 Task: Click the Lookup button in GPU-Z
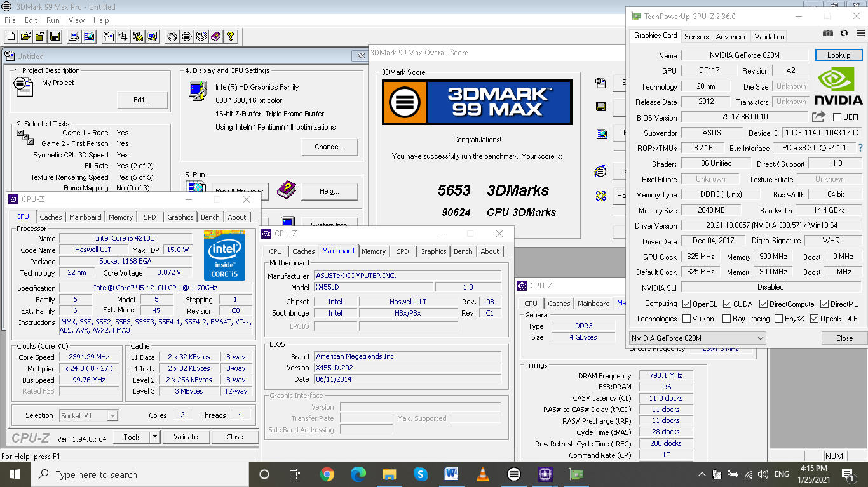[x=839, y=55]
